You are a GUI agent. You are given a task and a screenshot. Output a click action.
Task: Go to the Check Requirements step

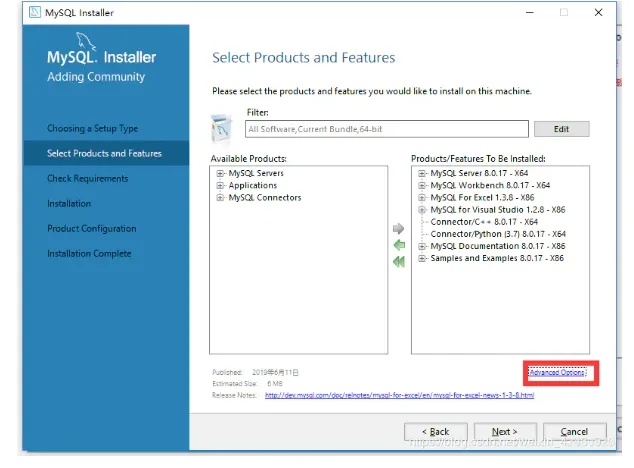[x=88, y=178]
